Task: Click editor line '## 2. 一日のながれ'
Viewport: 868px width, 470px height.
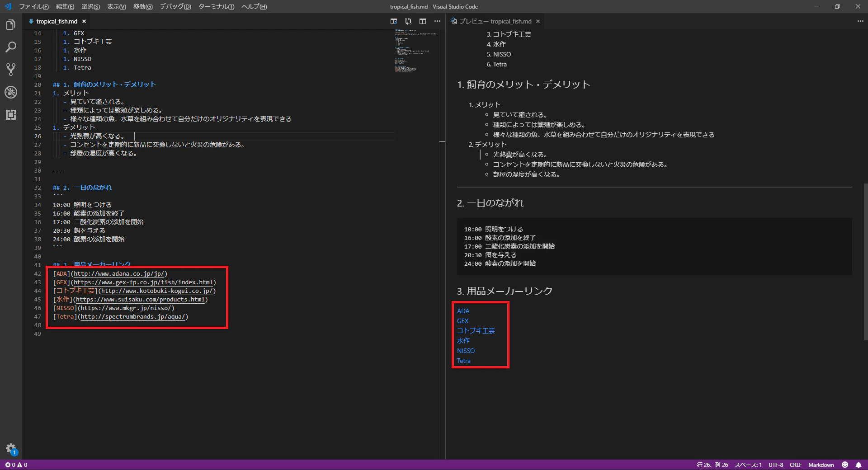Action: (82, 188)
